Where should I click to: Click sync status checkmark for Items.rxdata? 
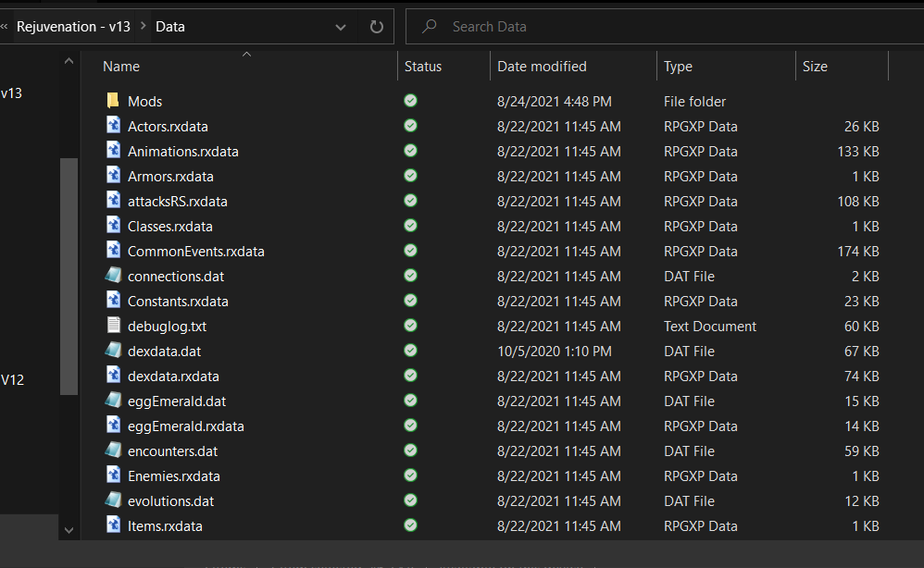coord(411,525)
